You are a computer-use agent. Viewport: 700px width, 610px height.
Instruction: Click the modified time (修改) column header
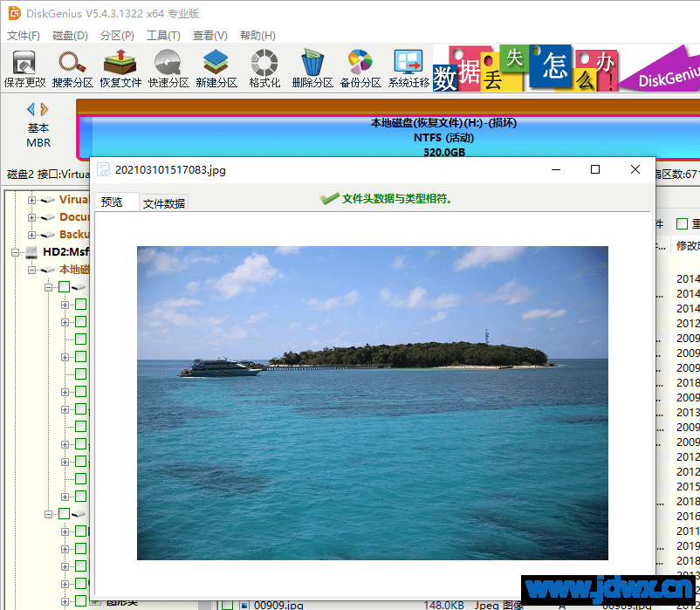(687, 245)
